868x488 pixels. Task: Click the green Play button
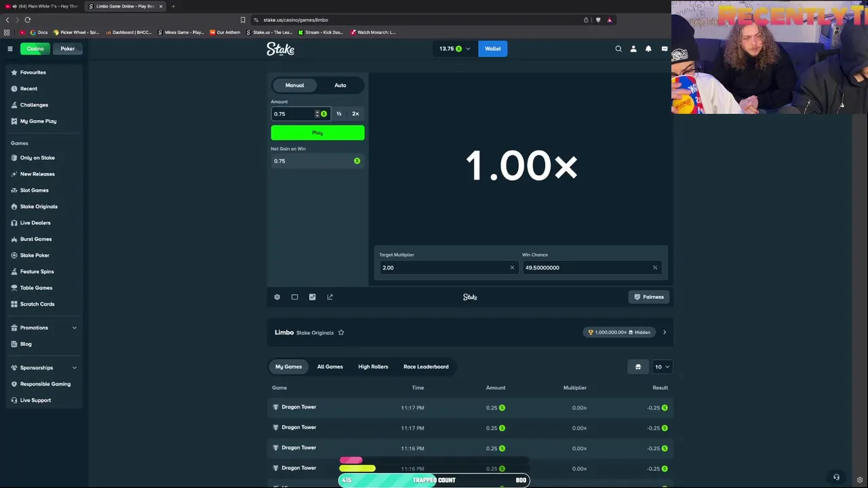(x=317, y=133)
